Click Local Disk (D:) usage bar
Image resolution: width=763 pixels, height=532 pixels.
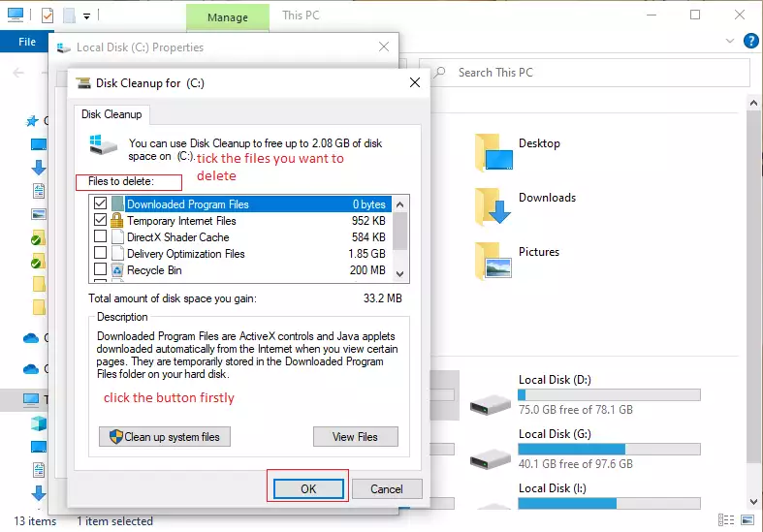click(x=609, y=394)
